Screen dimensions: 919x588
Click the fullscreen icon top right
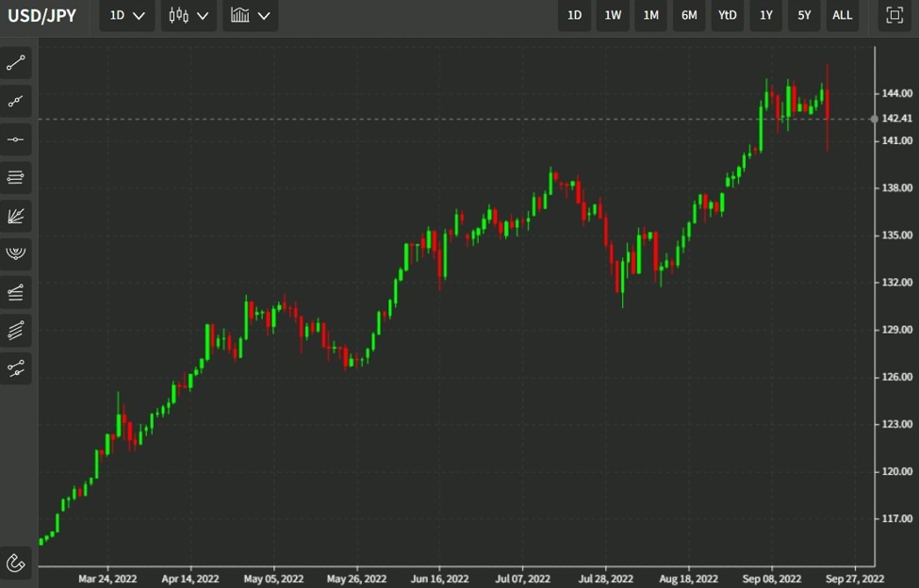(x=893, y=15)
